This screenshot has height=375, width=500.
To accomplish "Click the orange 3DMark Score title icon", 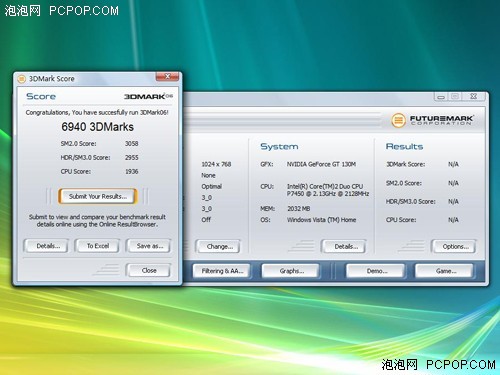I will [21, 79].
